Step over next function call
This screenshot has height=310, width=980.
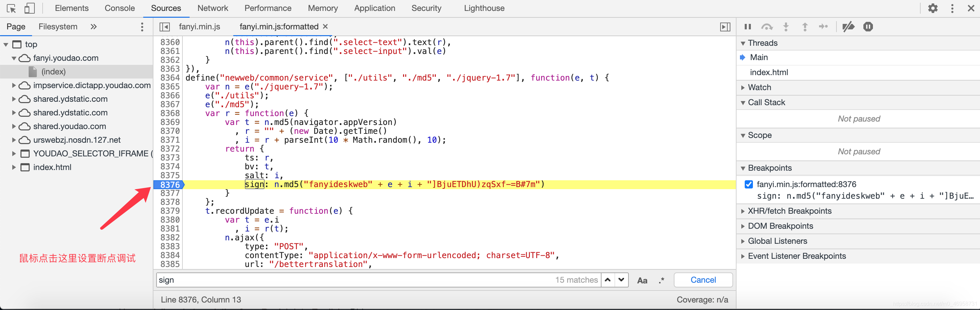(x=767, y=27)
